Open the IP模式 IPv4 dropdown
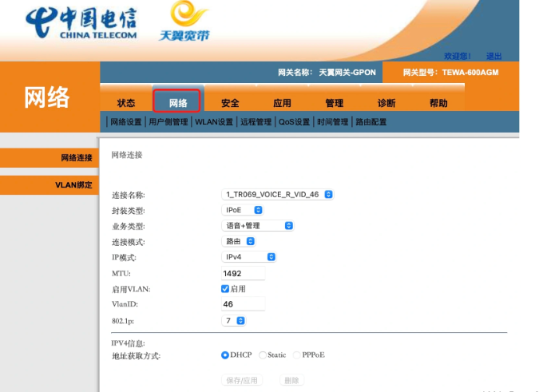Screen dimensions: 539x392 tap(248, 257)
